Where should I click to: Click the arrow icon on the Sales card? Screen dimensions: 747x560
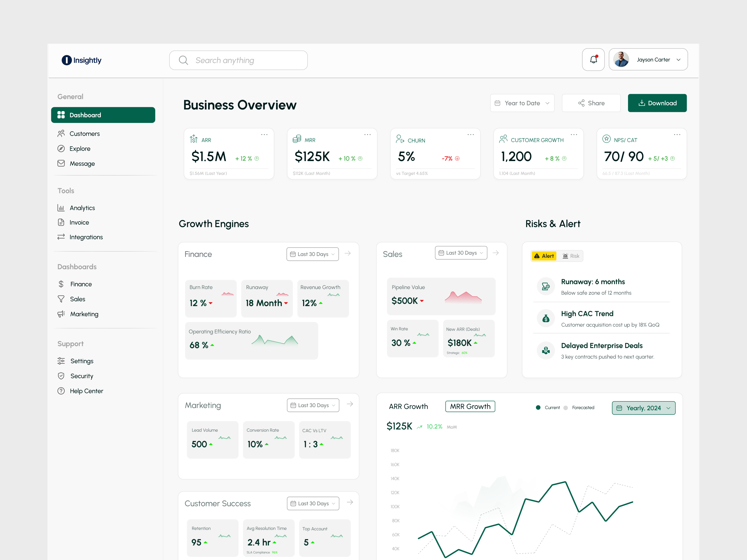pos(495,253)
